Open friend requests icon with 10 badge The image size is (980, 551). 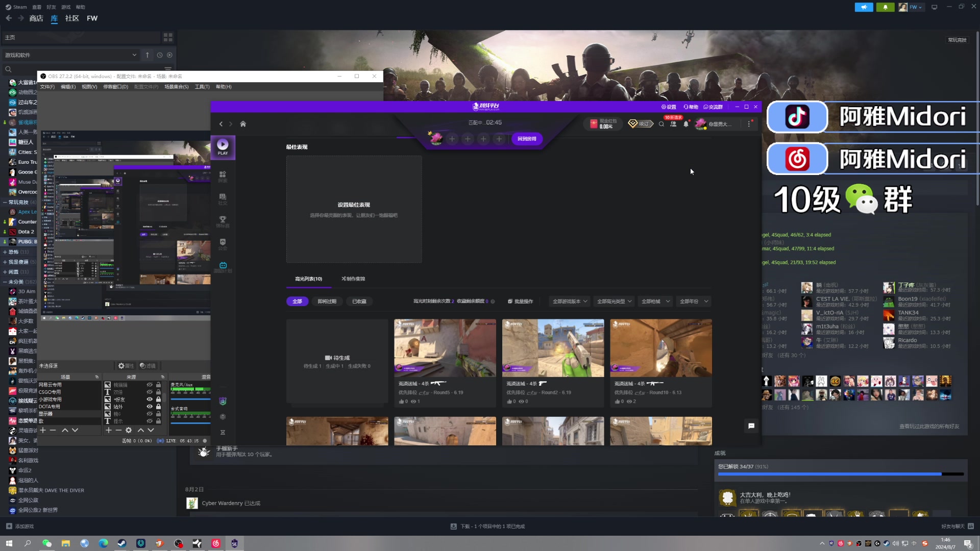[674, 123]
